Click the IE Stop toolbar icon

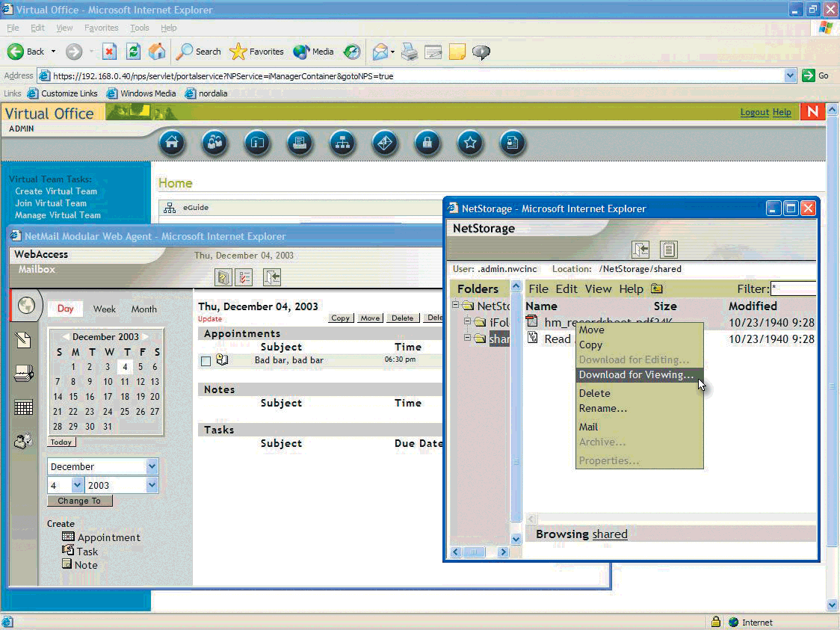(109, 52)
